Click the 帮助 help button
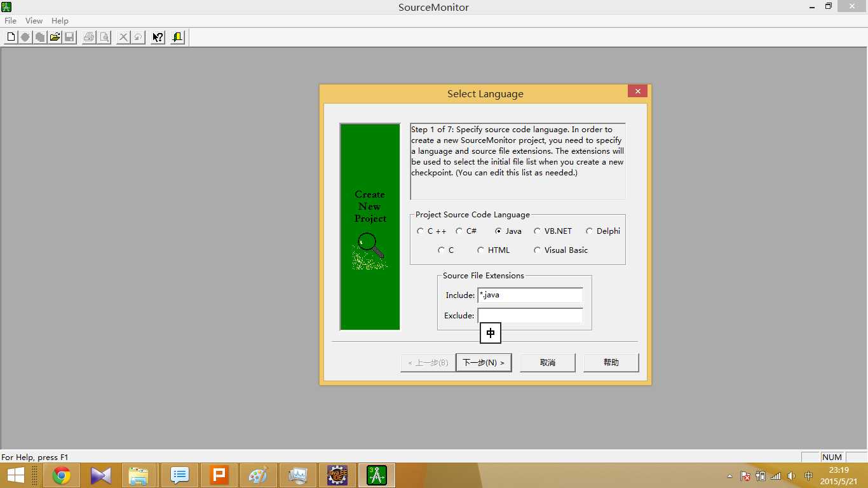The height and width of the screenshot is (488, 868). coord(611,363)
